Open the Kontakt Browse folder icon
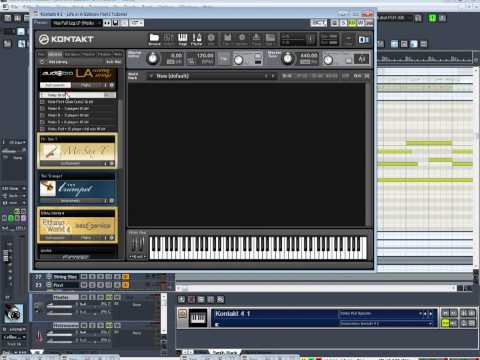Image resolution: width=480 pixels, height=360 pixels. [x=154, y=37]
